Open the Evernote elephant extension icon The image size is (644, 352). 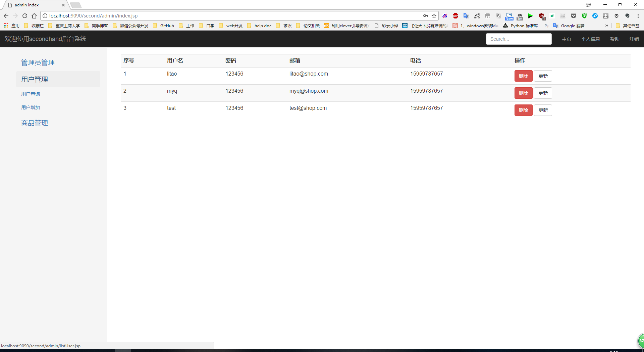pyautogui.click(x=627, y=16)
